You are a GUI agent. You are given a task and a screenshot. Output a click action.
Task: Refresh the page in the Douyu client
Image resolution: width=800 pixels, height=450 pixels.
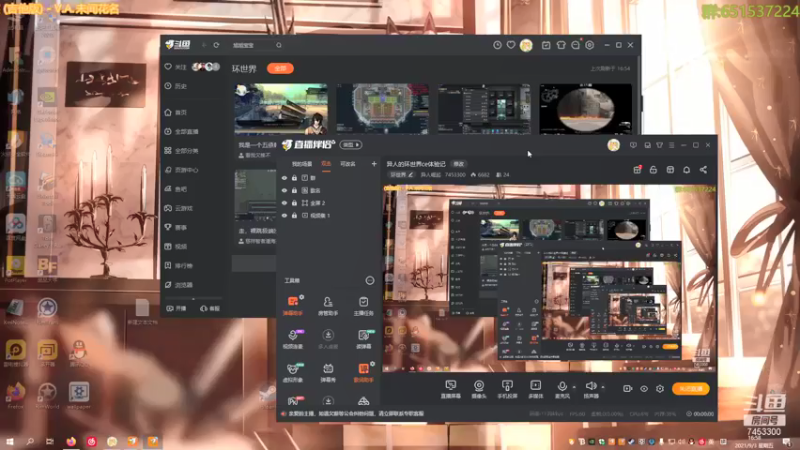[x=216, y=45]
